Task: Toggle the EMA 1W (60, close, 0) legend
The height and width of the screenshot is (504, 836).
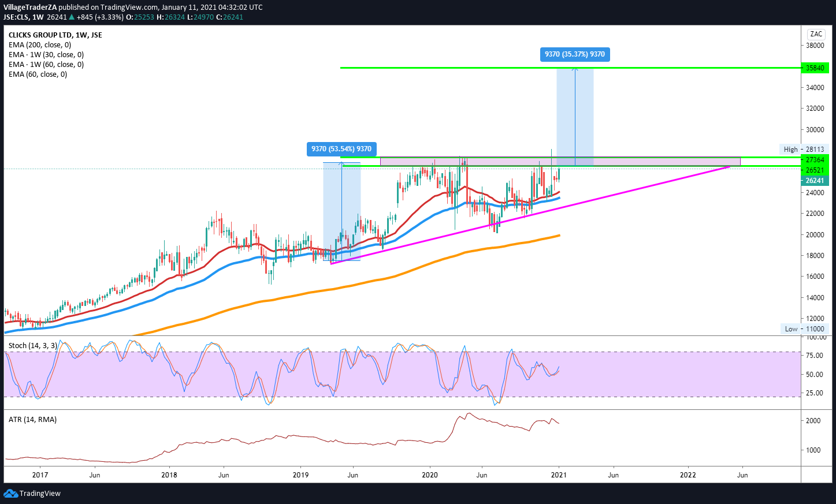Action: pos(46,65)
